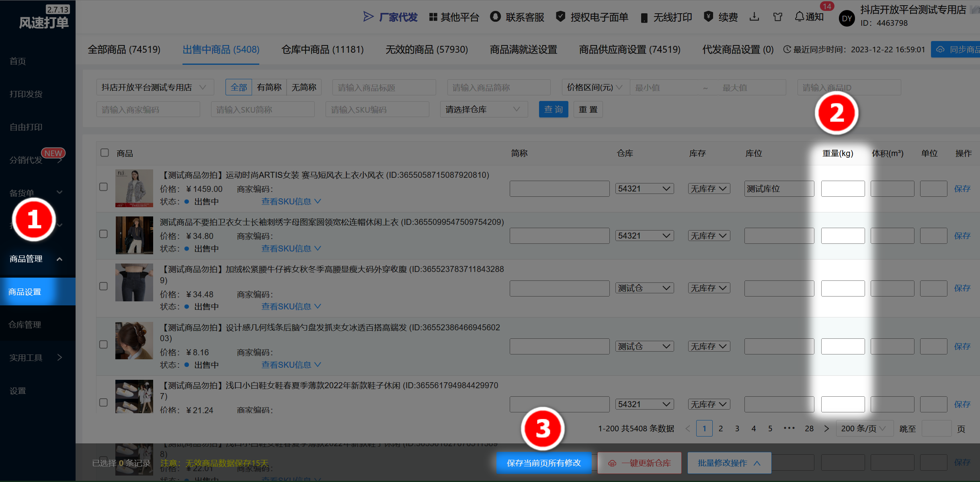Click the clock icon beside 最近同步时间

click(787, 49)
